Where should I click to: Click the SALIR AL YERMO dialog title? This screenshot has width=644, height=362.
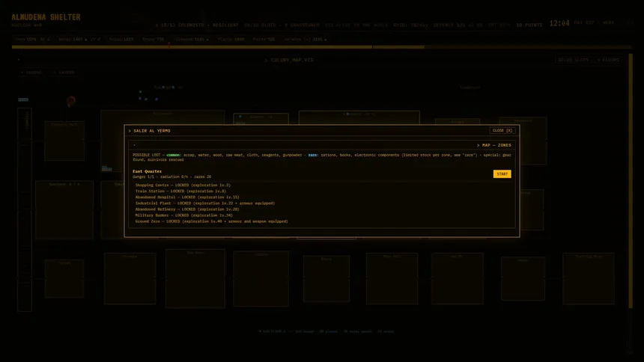pyautogui.click(x=150, y=131)
